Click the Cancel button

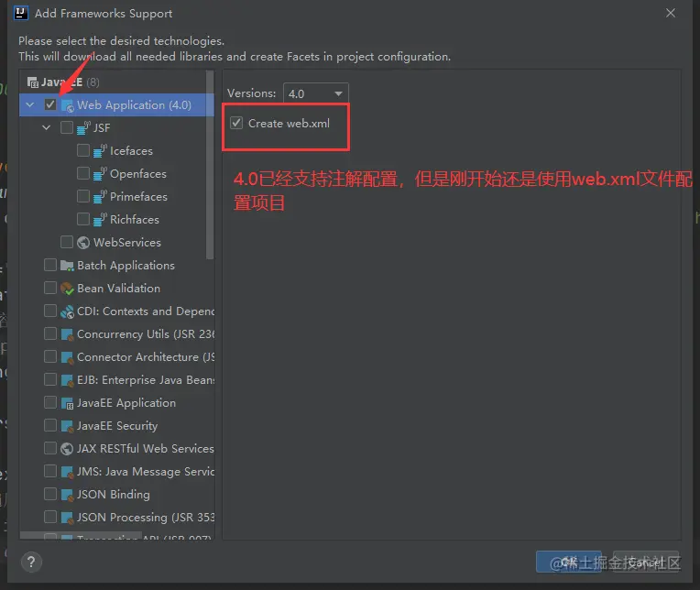646,562
